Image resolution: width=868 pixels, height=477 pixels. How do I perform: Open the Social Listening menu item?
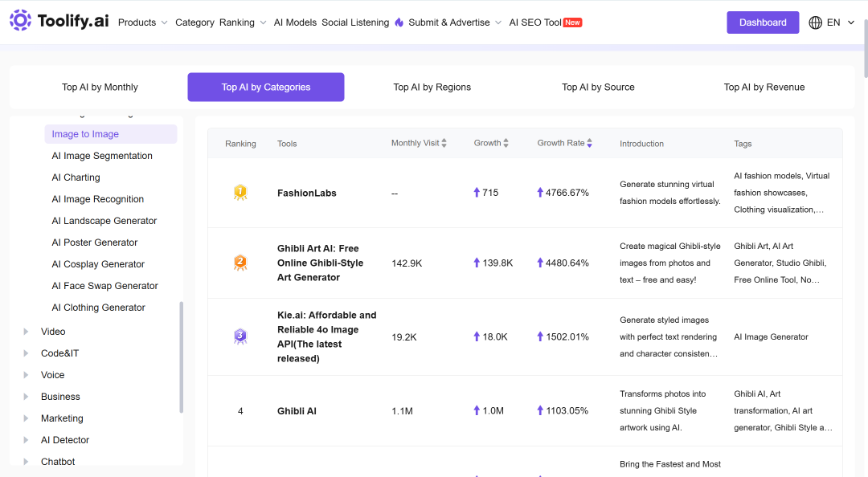point(355,22)
